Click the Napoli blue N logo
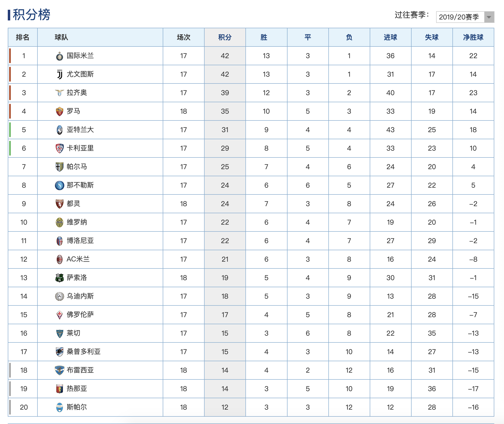The image size is (504, 424). [x=59, y=185]
